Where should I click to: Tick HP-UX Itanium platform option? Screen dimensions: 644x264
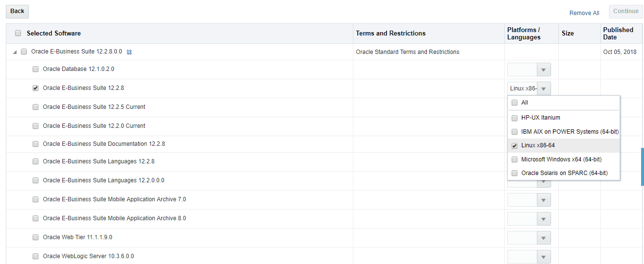click(x=515, y=118)
